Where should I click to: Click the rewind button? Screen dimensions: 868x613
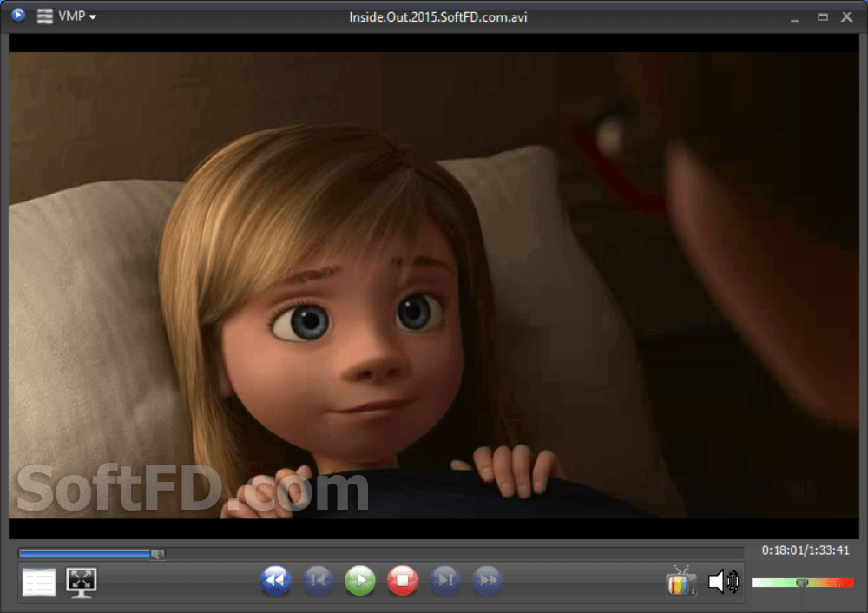[275, 580]
